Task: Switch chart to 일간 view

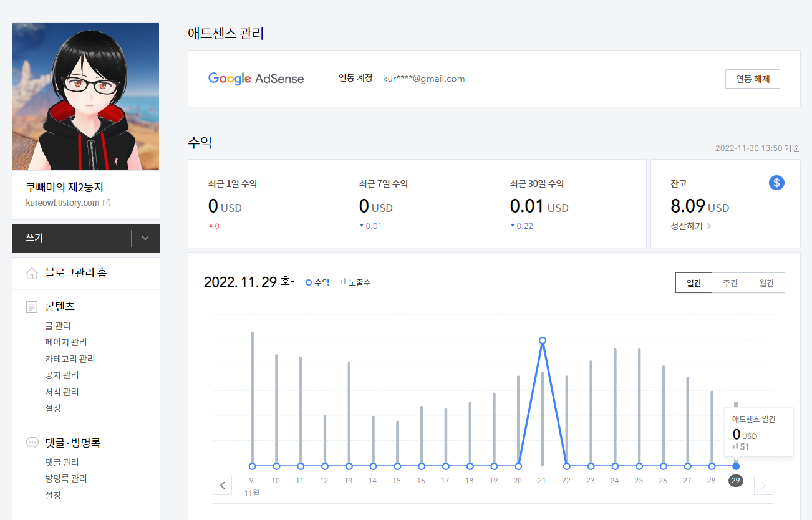Action: click(694, 283)
